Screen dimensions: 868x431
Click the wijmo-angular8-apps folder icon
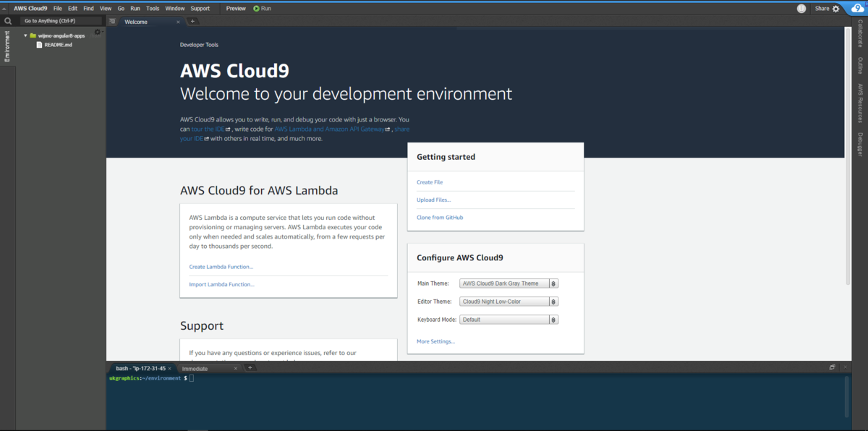33,35
